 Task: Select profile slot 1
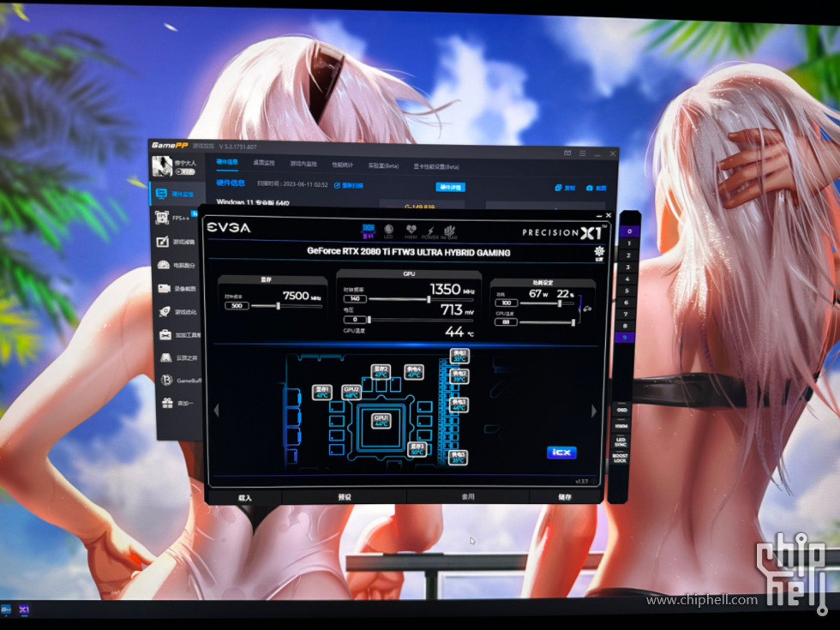(629, 243)
